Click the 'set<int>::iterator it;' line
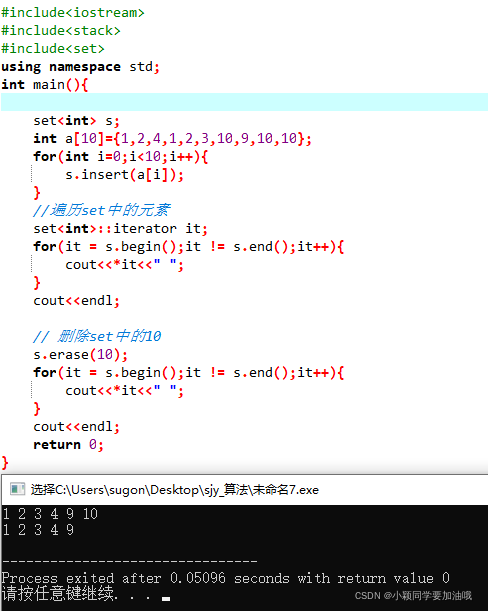This screenshot has height=611, width=488. 120,228
